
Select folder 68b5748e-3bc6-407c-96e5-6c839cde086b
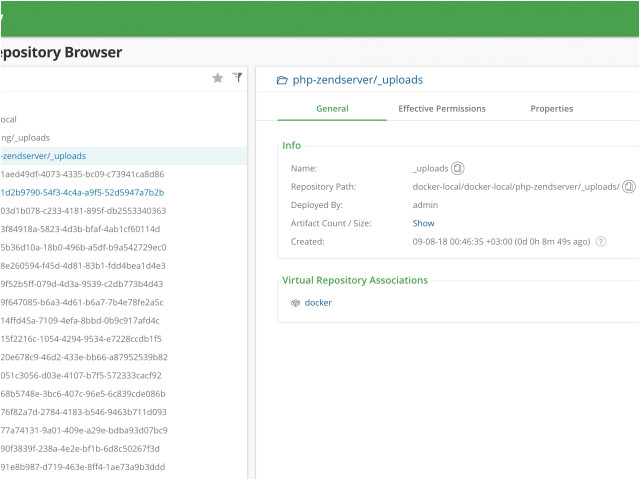click(83, 394)
